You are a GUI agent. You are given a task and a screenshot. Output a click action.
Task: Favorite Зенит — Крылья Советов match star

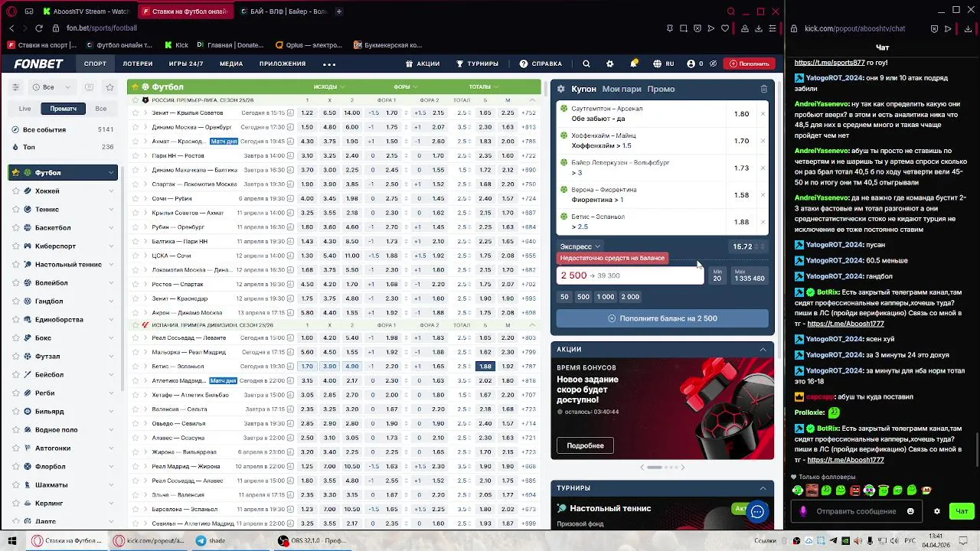(136, 112)
